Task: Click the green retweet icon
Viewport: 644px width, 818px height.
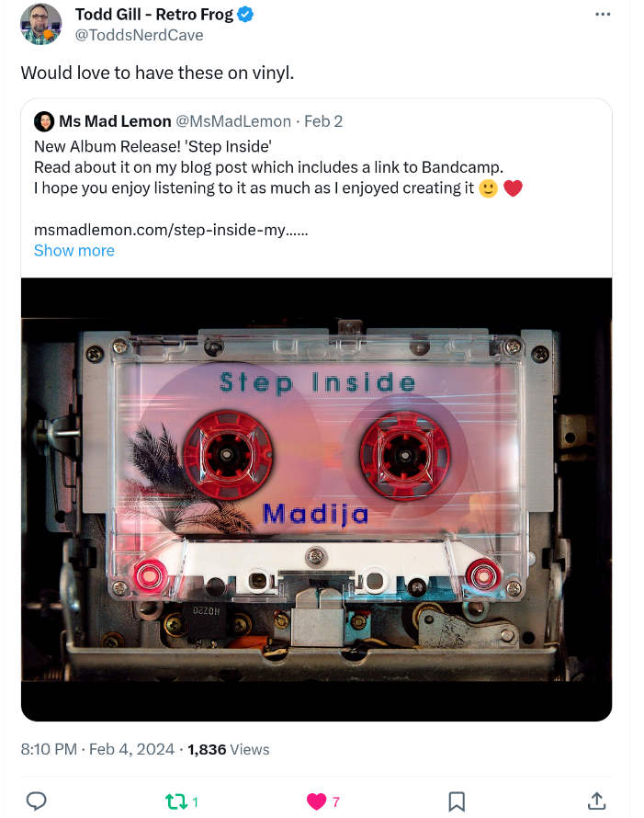Action: pyautogui.click(x=175, y=801)
